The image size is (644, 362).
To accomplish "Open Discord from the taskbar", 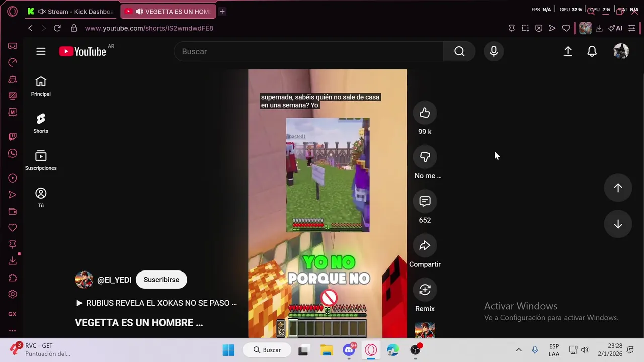I will pos(349,350).
